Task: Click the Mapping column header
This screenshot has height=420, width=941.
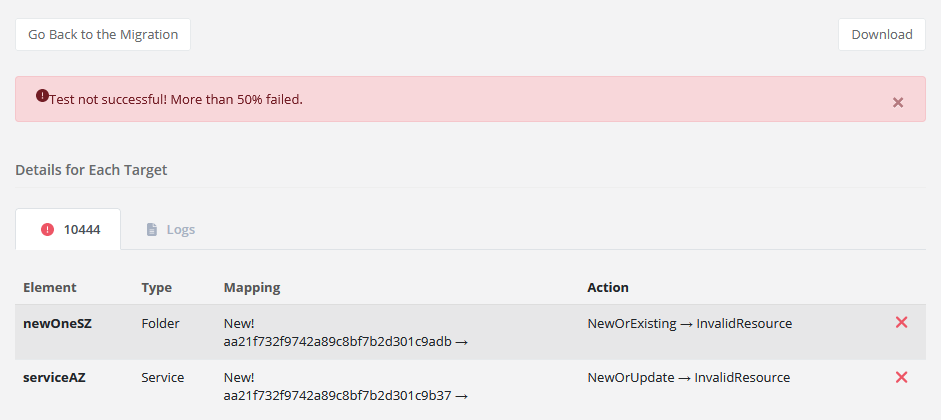Action: (252, 287)
